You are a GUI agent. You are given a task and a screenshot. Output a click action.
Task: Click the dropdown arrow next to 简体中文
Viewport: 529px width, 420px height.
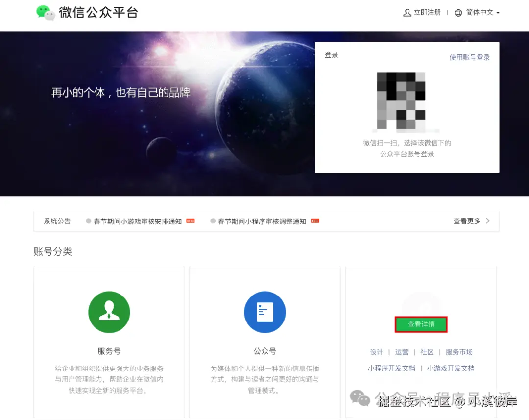pyautogui.click(x=498, y=12)
